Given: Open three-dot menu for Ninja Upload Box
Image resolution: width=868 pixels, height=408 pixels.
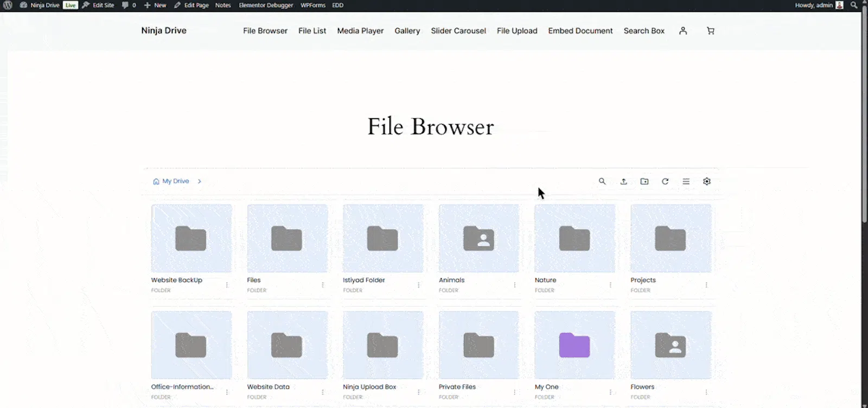Looking at the screenshot, I should 418,392.
